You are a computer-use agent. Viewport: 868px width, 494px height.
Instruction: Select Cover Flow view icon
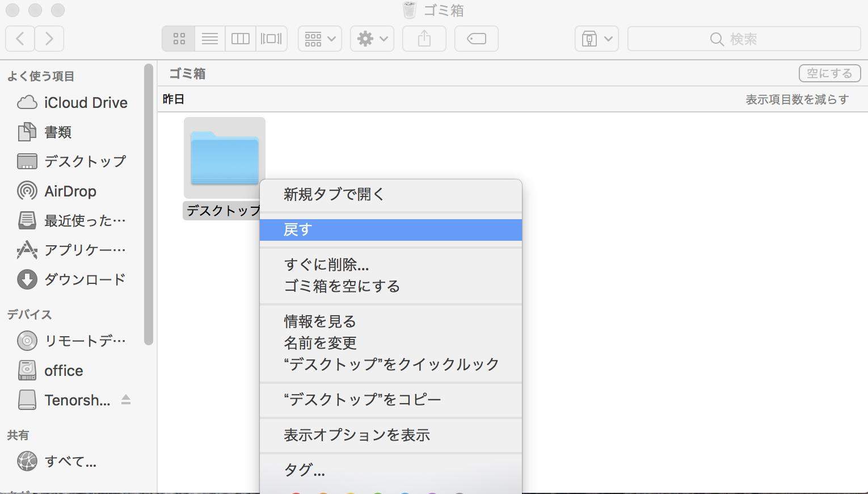click(x=271, y=39)
